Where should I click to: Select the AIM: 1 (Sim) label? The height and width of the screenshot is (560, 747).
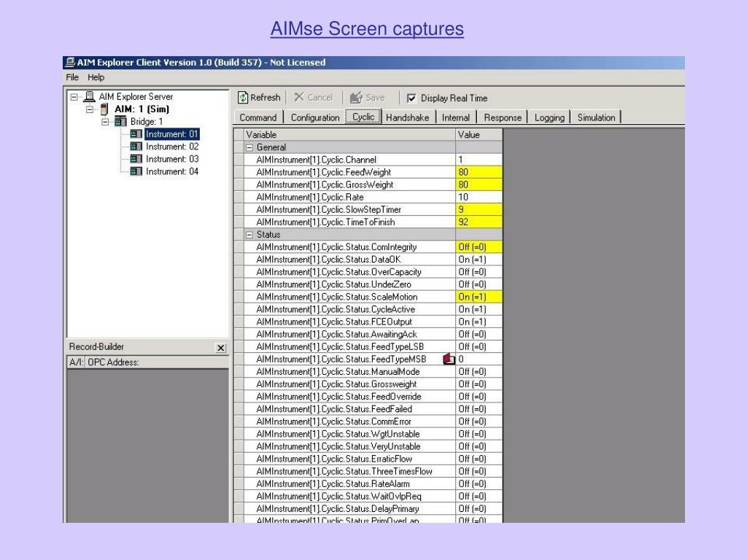[142, 109]
